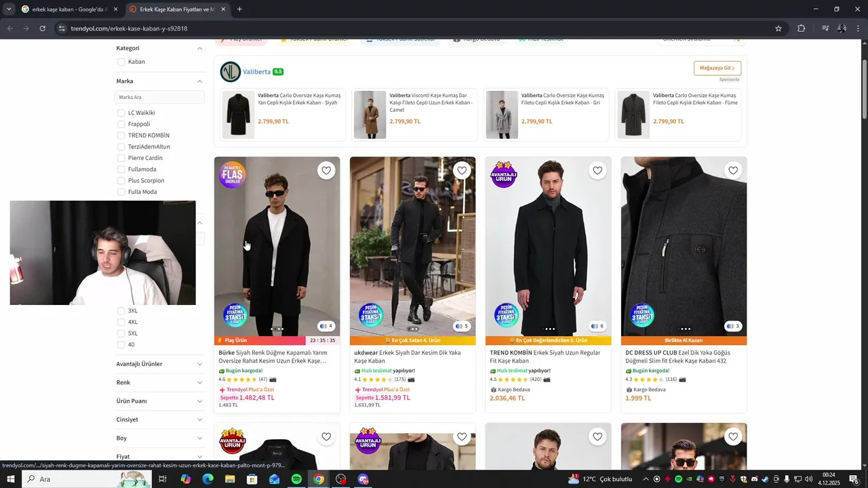
Task: Favorite the TREND KOMBİN Regular Fit coat
Action: [597, 171]
